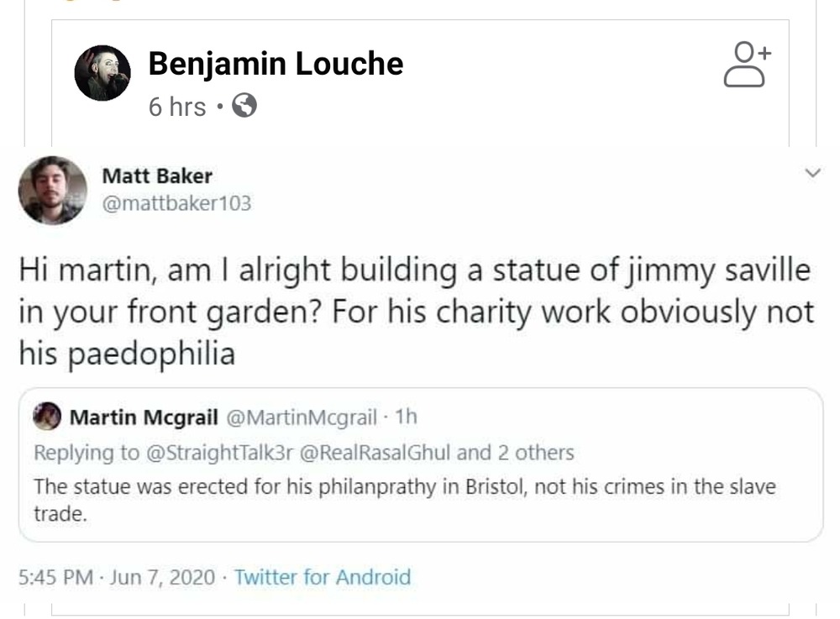
Task: Click the add friend icon beside Benjamin Louche
Action: coord(746,65)
